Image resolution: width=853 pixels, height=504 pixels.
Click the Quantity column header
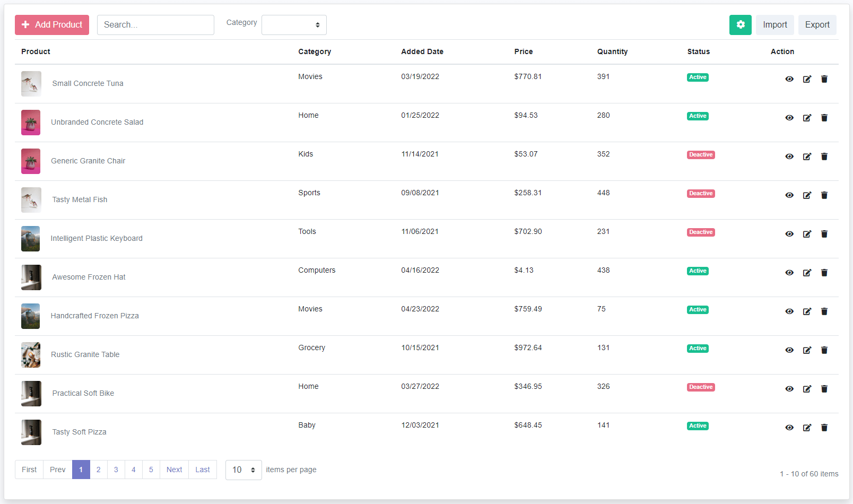[x=612, y=51]
